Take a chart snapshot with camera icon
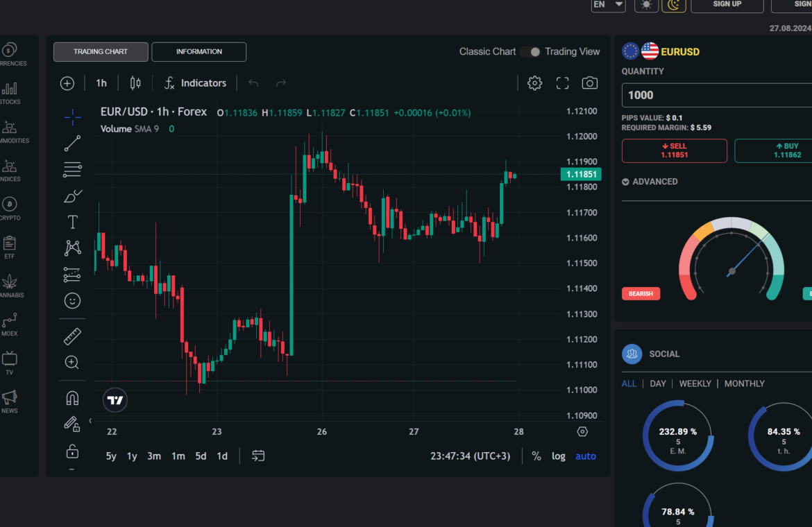 tap(589, 83)
